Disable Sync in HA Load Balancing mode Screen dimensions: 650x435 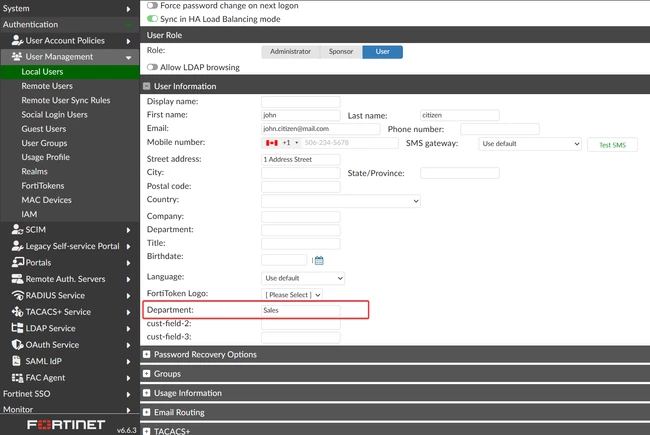click(x=152, y=19)
